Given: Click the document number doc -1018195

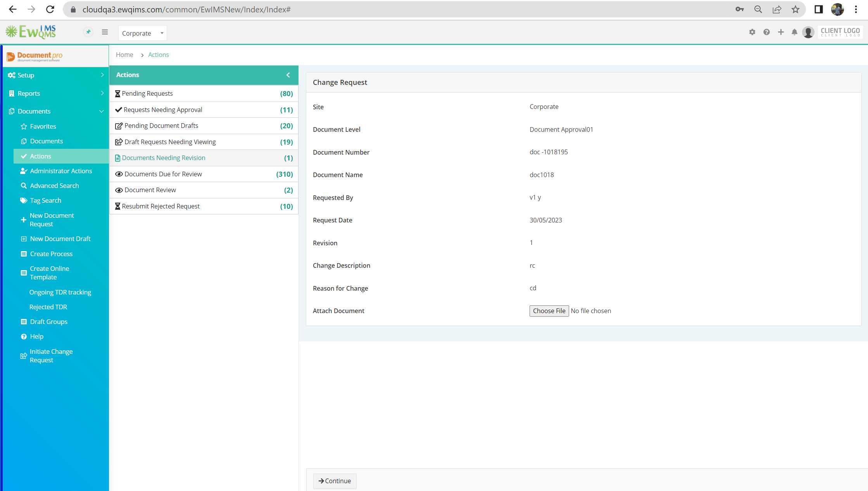Looking at the screenshot, I should pos(549,152).
